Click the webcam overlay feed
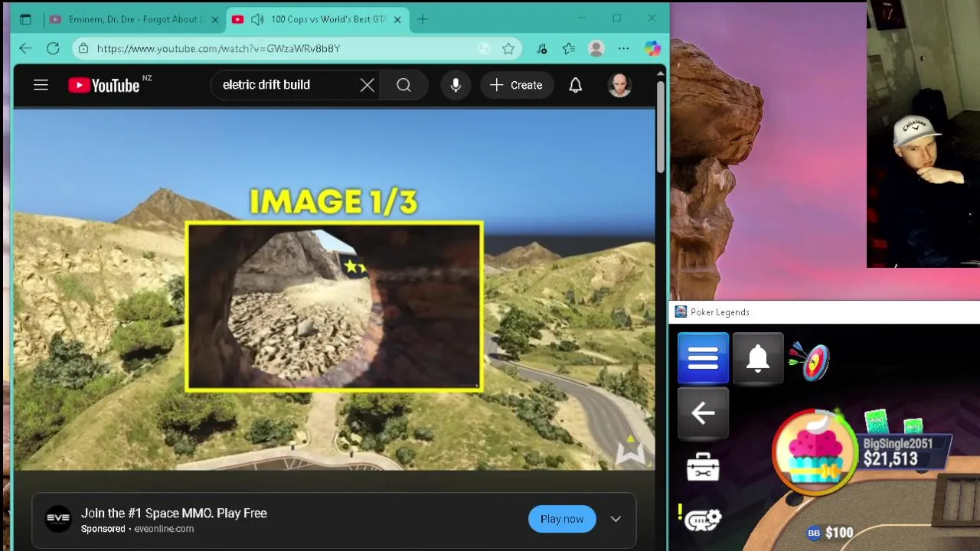This screenshot has width=980, height=551. point(923,134)
